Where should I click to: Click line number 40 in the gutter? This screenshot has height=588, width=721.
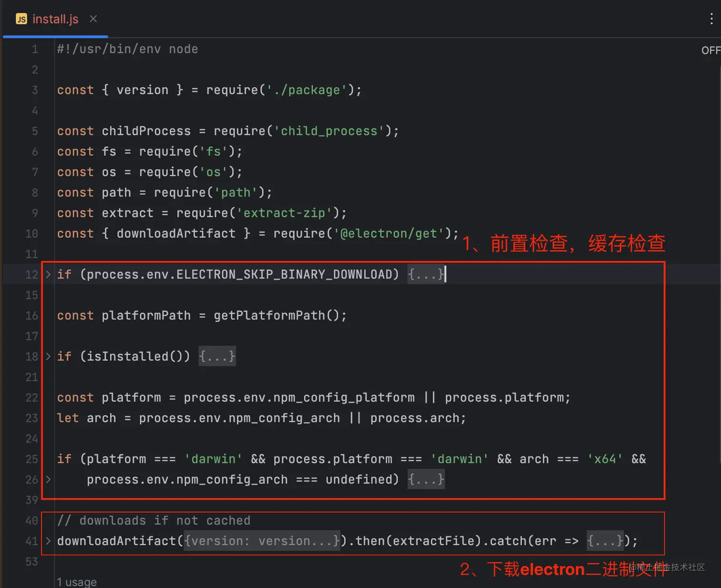pos(31,520)
